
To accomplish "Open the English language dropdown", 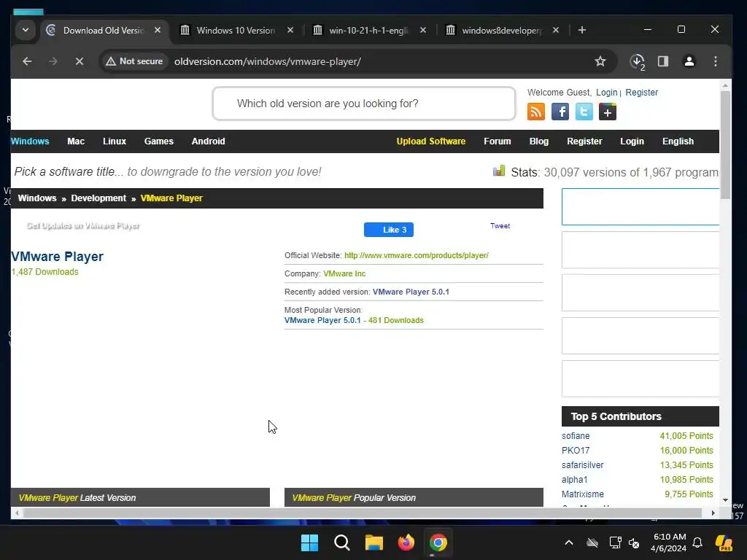I will coord(678,141).
